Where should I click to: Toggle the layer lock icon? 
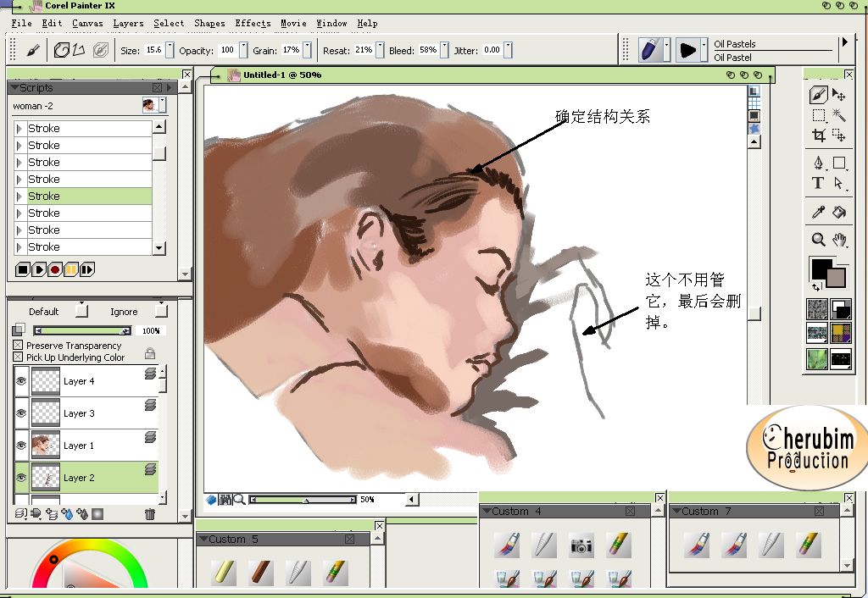point(149,353)
